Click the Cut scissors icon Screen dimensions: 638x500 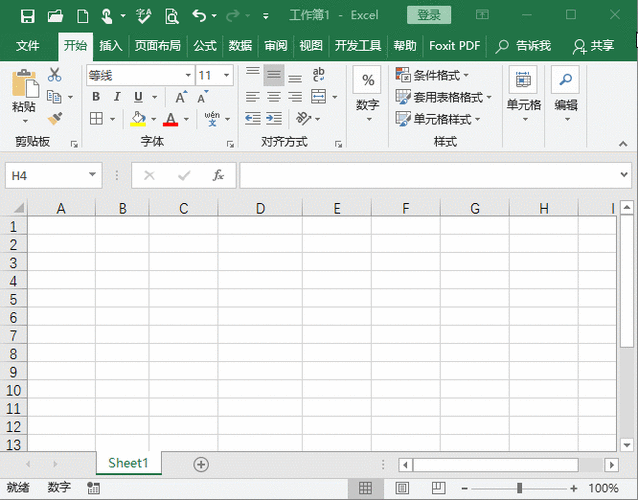[x=54, y=75]
